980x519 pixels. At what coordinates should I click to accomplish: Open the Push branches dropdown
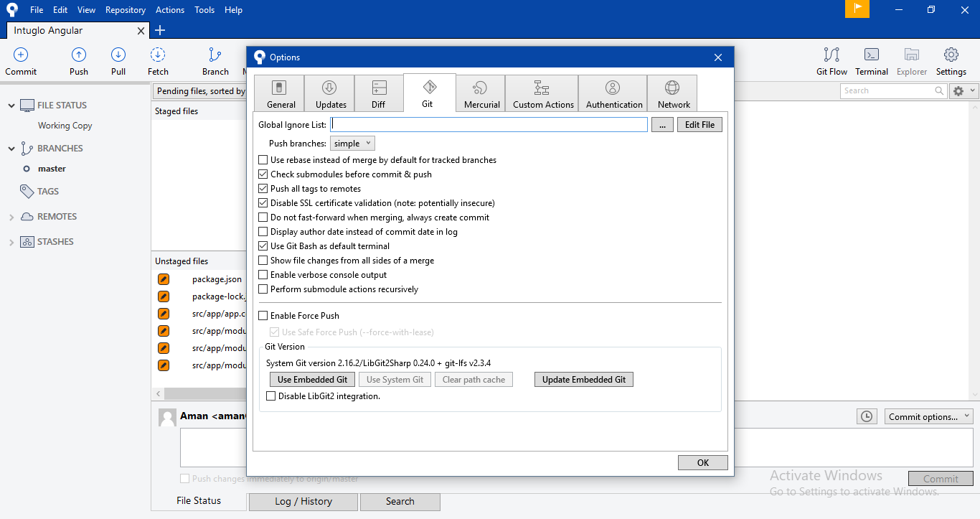(x=352, y=143)
